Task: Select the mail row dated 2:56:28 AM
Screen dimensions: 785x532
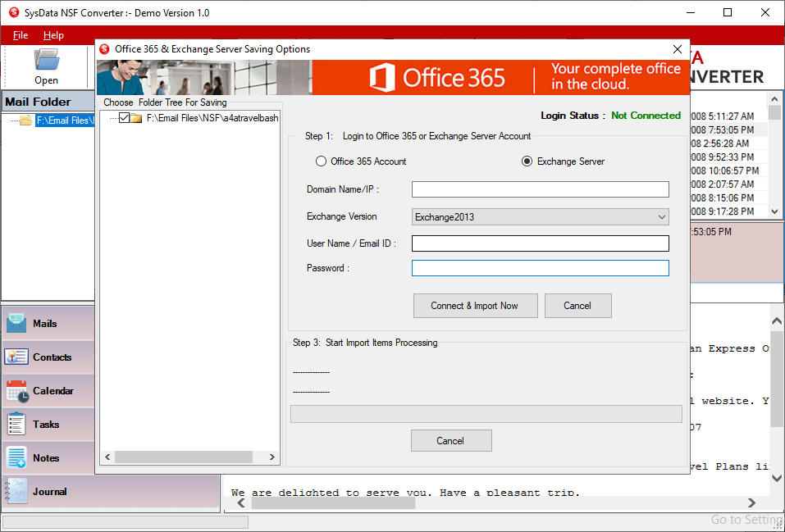Action: pos(728,143)
